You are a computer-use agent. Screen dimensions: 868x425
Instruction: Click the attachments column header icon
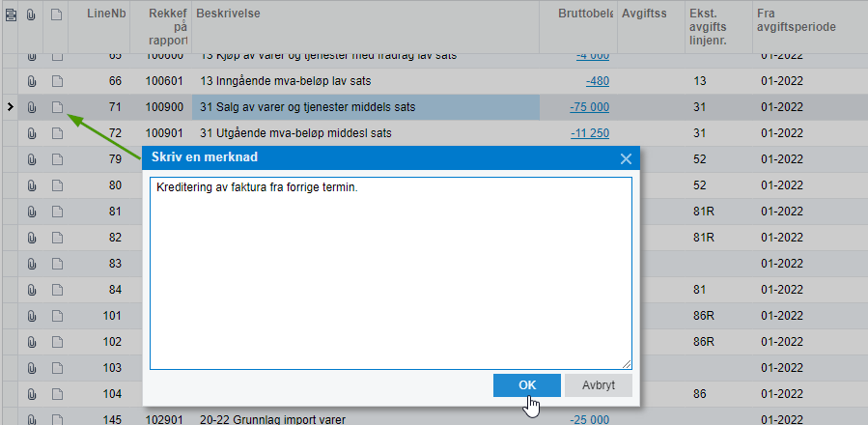31,15
